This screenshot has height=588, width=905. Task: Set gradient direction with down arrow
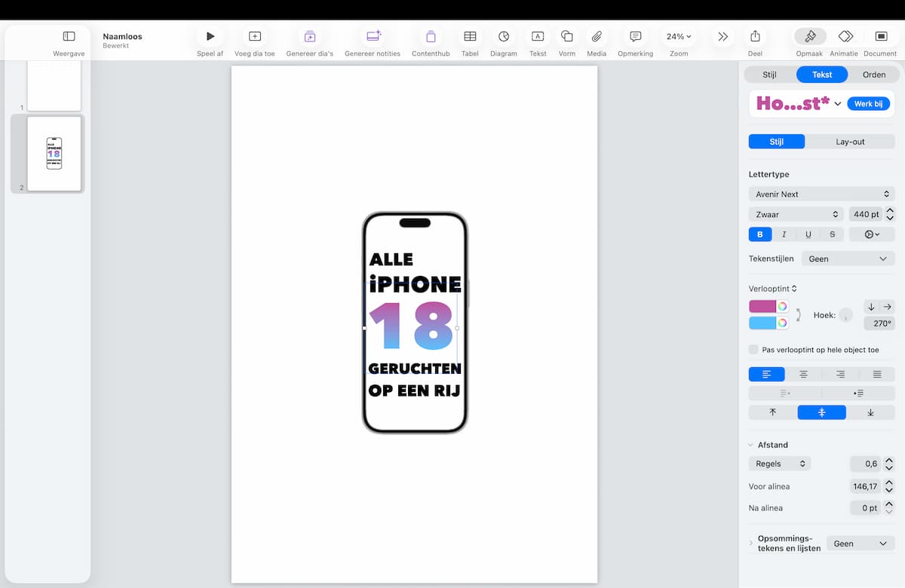[x=871, y=307]
